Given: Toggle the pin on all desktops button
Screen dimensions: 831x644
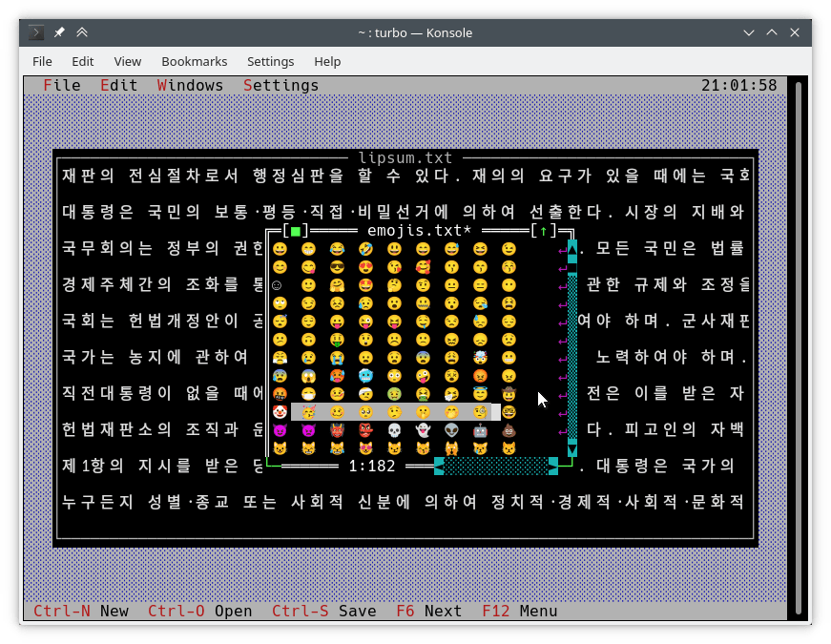Looking at the screenshot, I should [59, 32].
